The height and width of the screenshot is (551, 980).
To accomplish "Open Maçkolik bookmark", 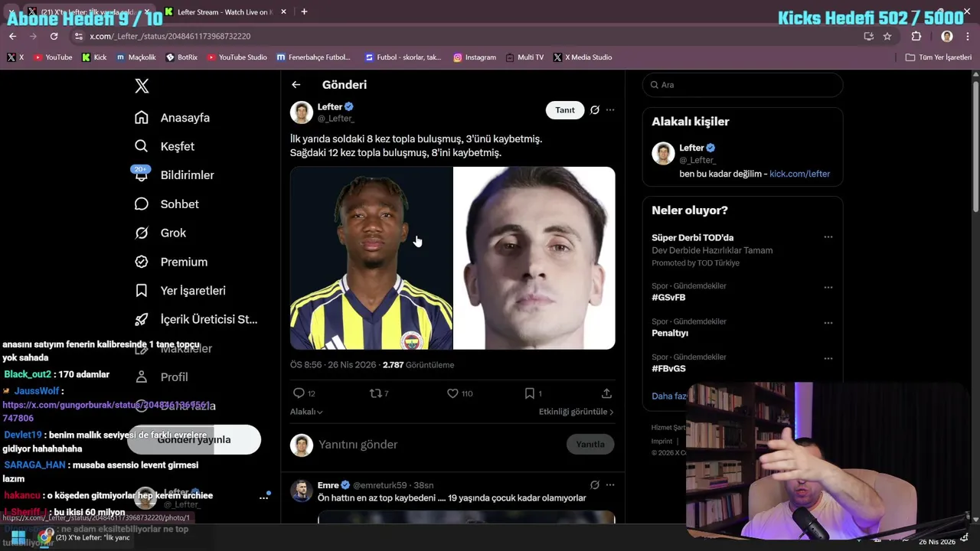I will pyautogui.click(x=136, y=57).
